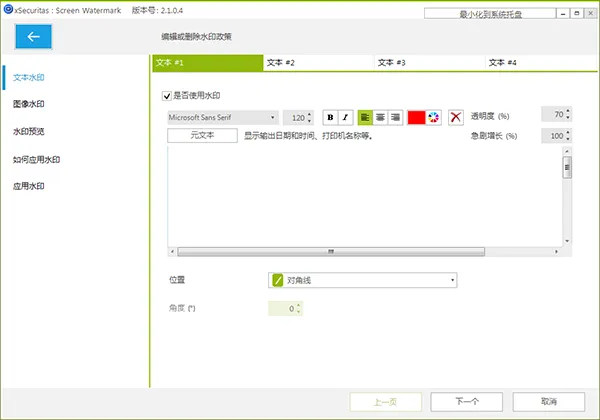Select 图像水印 in the sidebar
Image resolution: width=600 pixels, height=420 pixels.
[29, 104]
